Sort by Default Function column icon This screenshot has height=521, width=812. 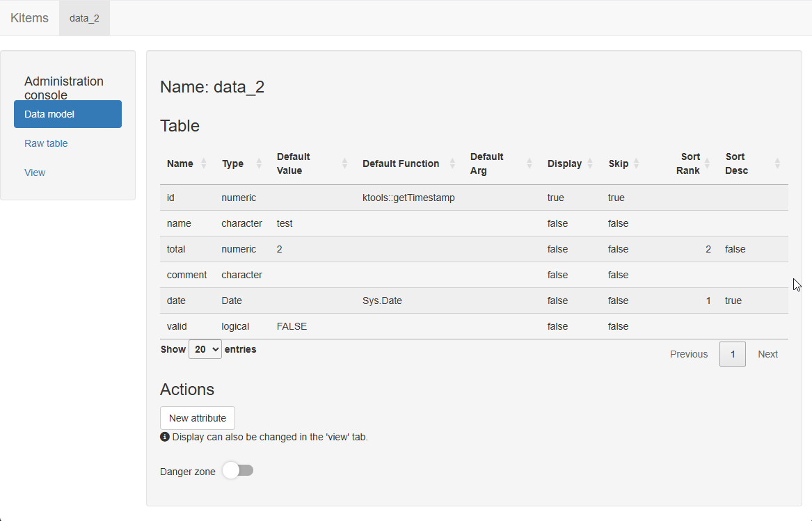tap(452, 163)
